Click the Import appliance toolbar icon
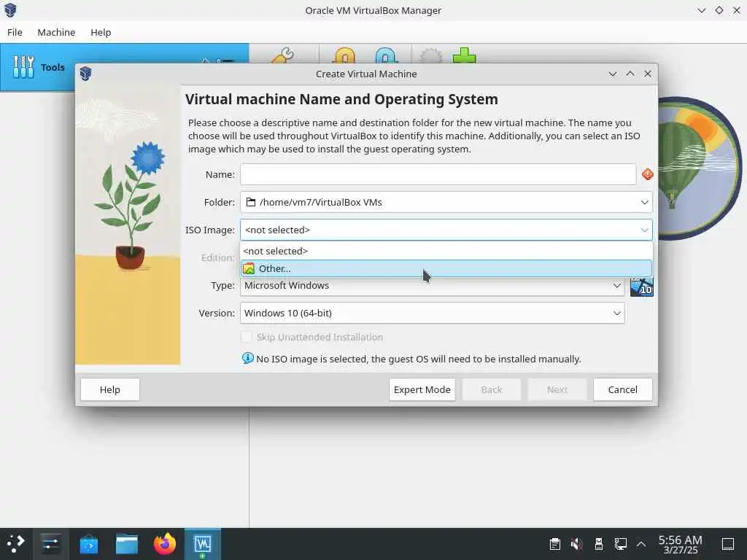747x560 pixels. coord(345,55)
